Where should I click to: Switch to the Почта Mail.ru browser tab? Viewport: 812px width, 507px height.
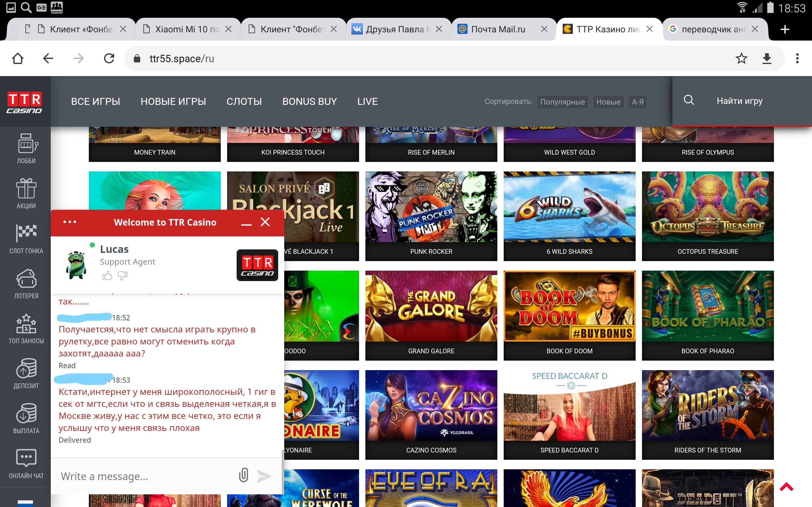coord(498,29)
